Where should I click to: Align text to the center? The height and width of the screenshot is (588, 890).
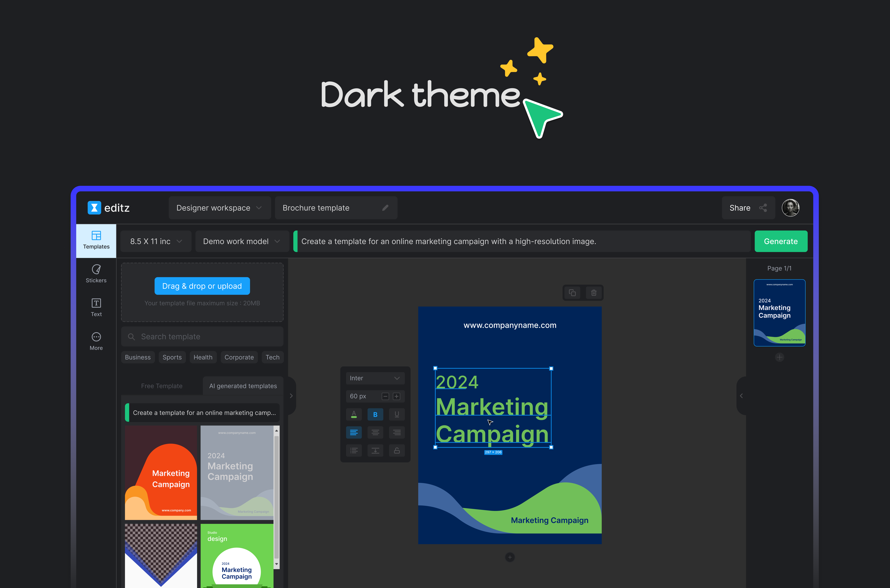(375, 432)
